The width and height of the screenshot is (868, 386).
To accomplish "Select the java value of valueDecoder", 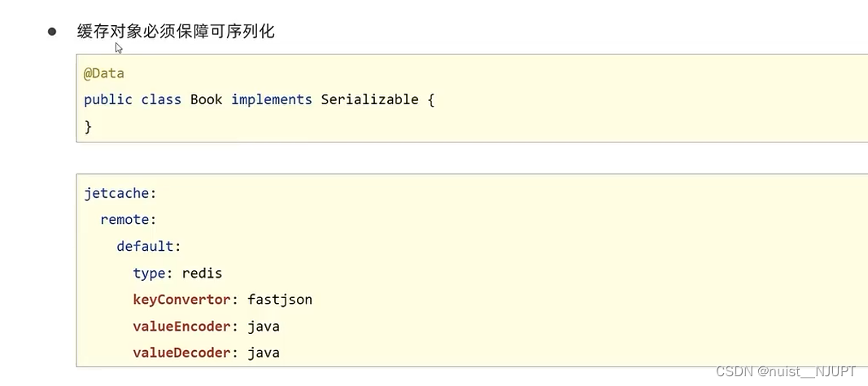I will tap(264, 353).
